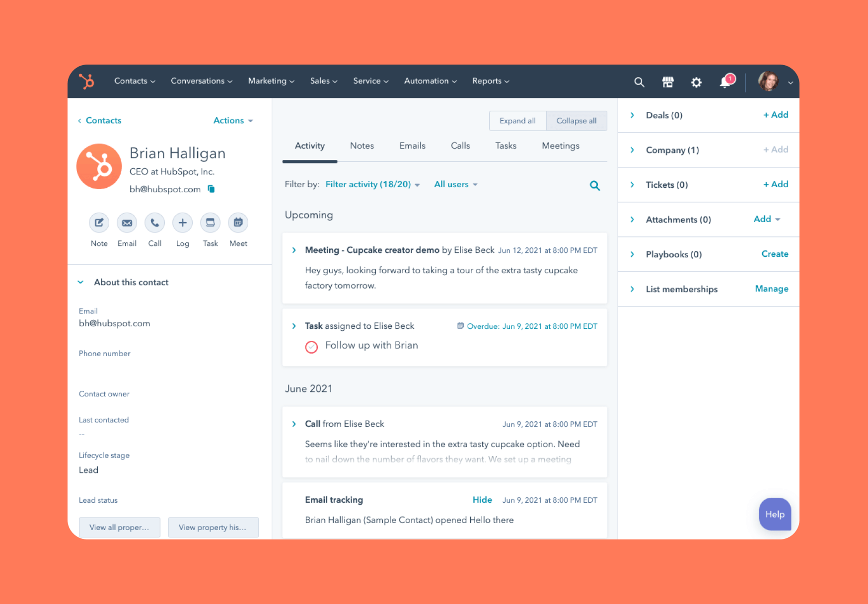The height and width of the screenshot is (604, 868).
Task: Open the All users filter dropdown
Action: [x=456, y=184]
